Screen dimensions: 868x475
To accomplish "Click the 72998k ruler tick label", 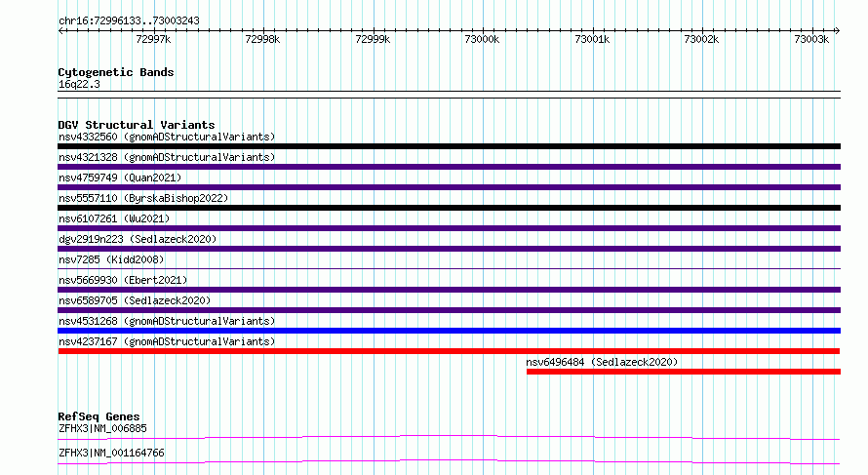I will (262, 39).
